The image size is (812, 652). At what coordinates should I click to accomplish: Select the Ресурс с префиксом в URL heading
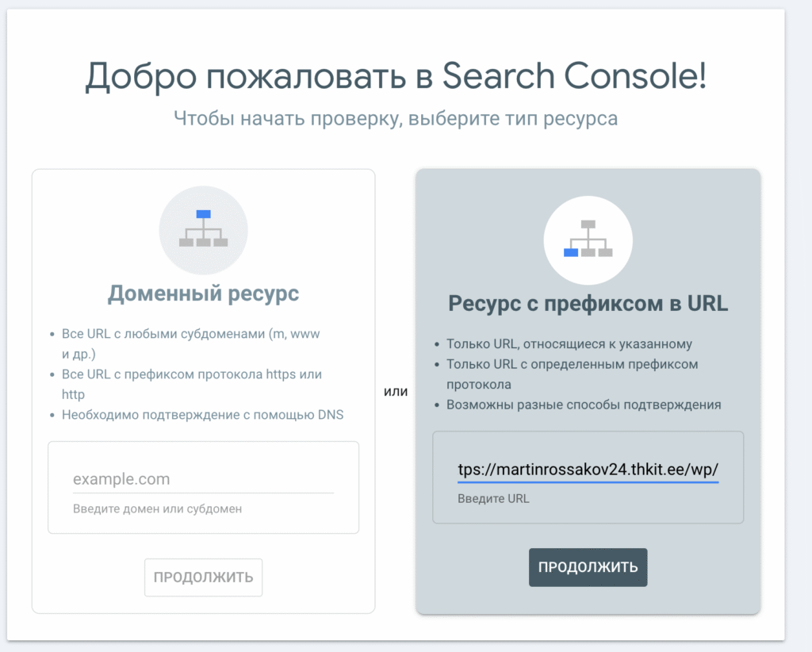coord(588,304)
